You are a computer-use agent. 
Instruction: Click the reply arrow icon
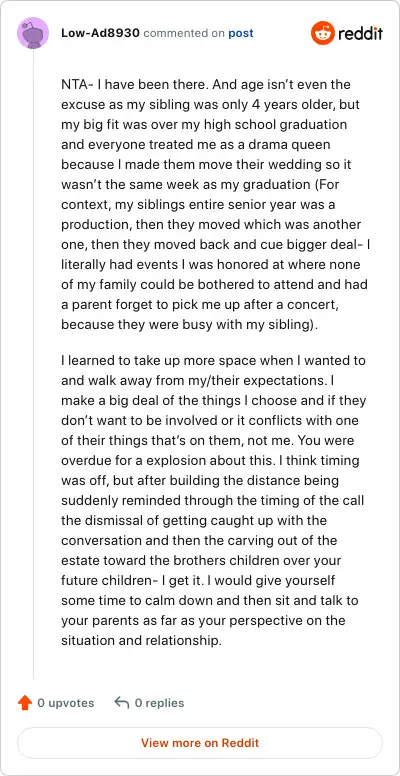click(121, 702)
